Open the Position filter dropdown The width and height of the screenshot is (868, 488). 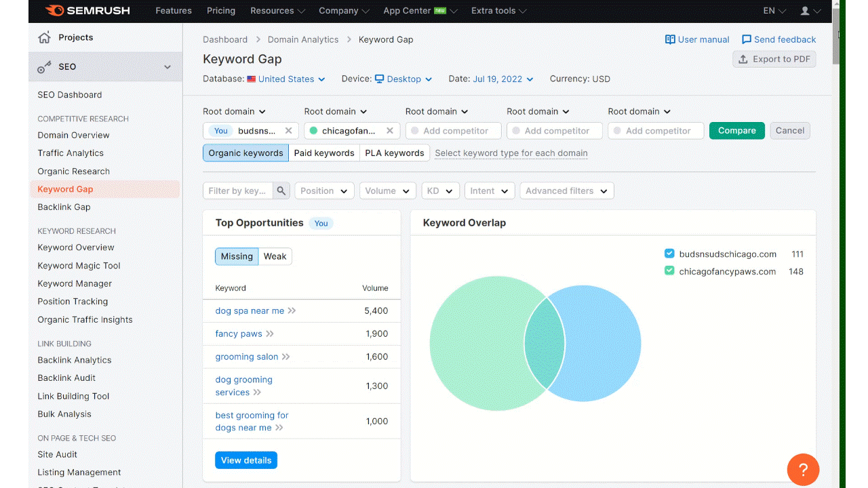[x=324, y=190]
